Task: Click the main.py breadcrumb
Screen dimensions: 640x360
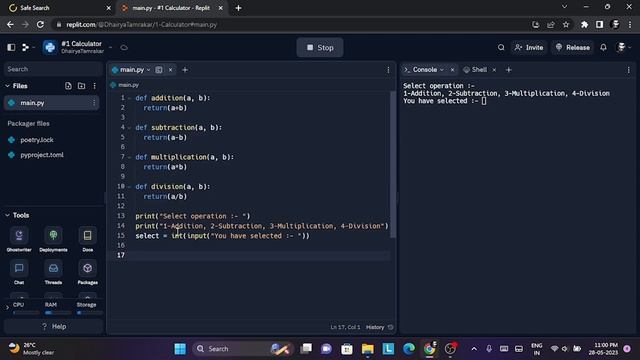Action: (125, 85)
